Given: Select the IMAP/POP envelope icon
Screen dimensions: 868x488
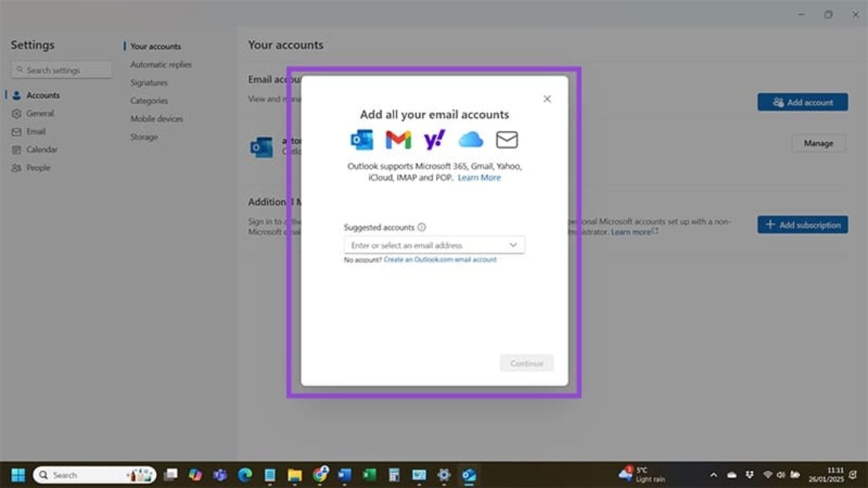Looking at the screenshot, I should (x=507, y=139).
